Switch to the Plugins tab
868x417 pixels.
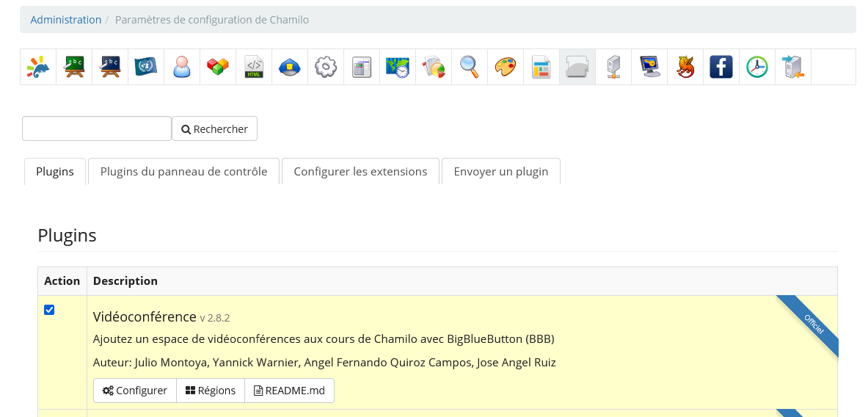point(55,172)
